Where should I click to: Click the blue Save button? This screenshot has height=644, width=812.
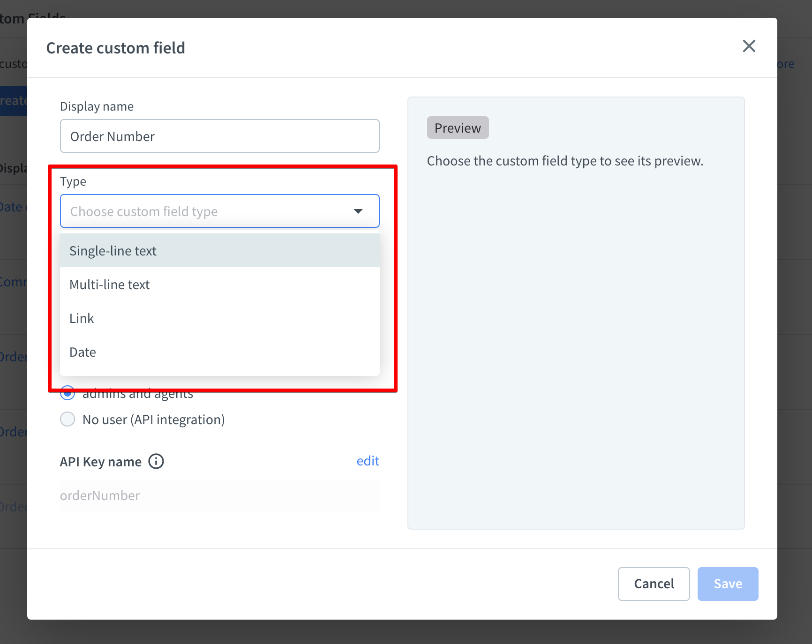728,584
